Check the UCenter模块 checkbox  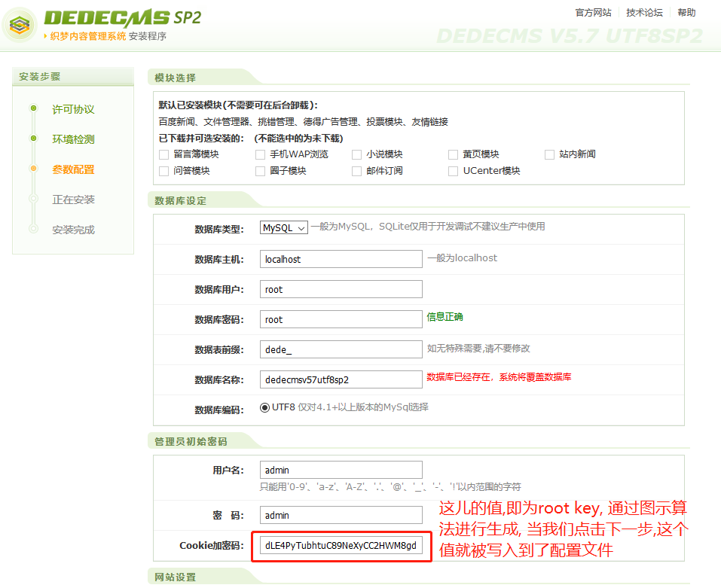pos(453,172)
